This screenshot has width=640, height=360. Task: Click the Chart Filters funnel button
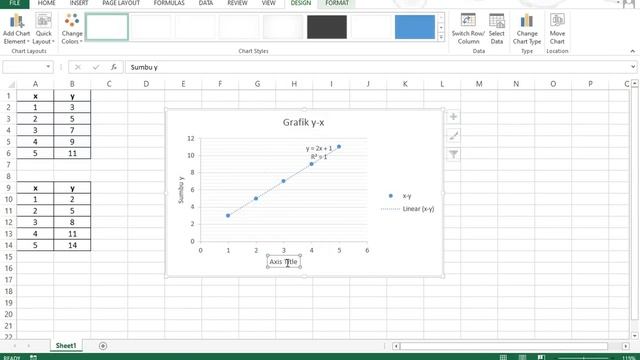(453, 154)
